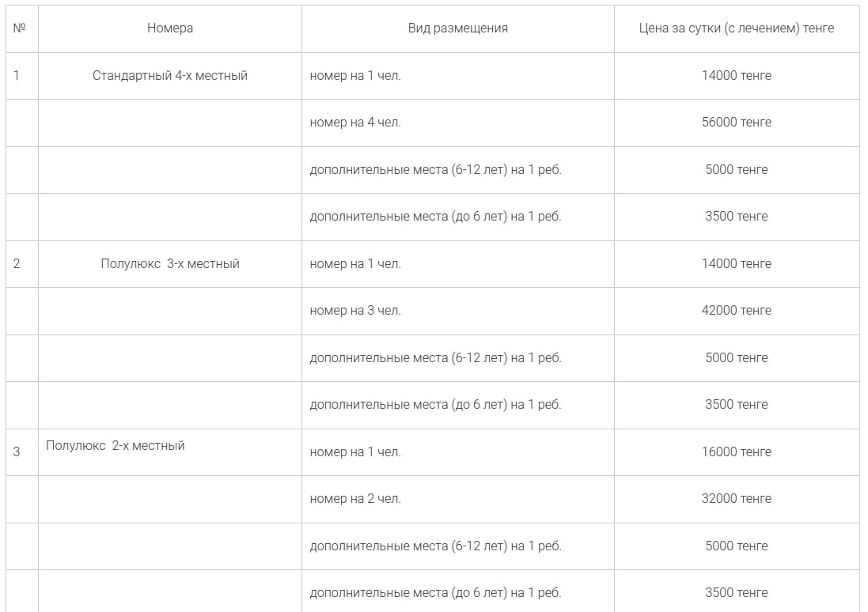The image size is (868, 612).
Task: Click the first 14000 тенге price under Стандартный
Action: tap(736, 76)
